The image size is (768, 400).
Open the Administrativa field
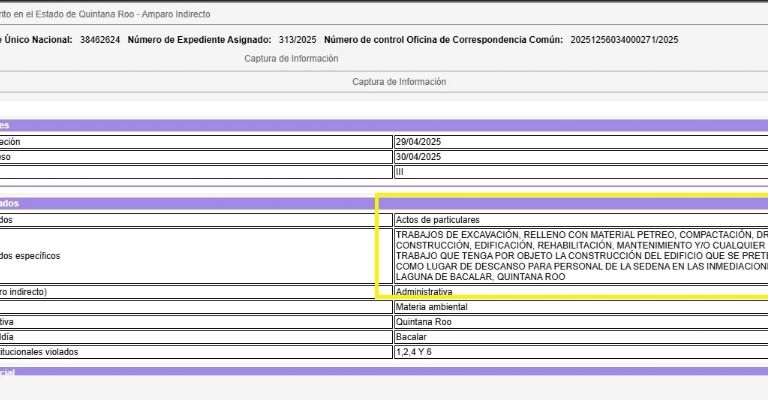point(580,291)
